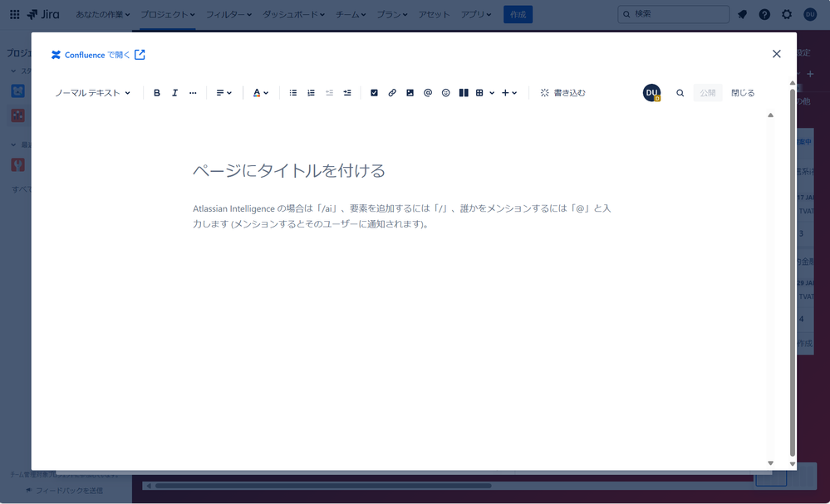The width and height of the screenshot is (830, 504).
Task: Open the Jira help icon
Action: pos(764,14)
